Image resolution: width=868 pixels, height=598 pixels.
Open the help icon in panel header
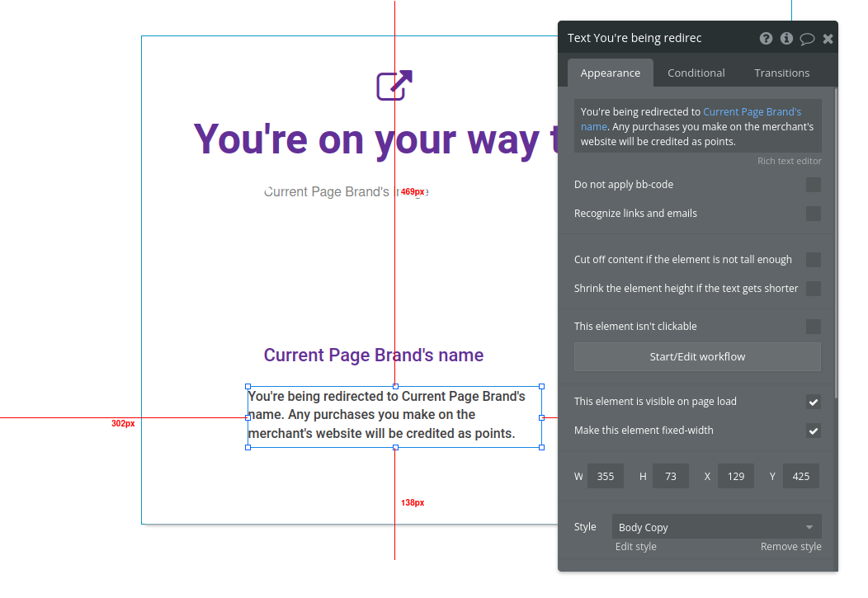point(766,38)
